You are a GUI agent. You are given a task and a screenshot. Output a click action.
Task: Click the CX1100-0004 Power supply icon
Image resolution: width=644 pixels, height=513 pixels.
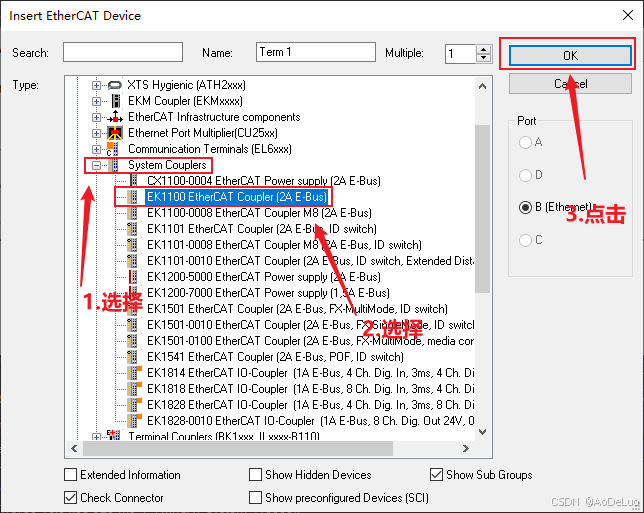[x=133, y=181]
